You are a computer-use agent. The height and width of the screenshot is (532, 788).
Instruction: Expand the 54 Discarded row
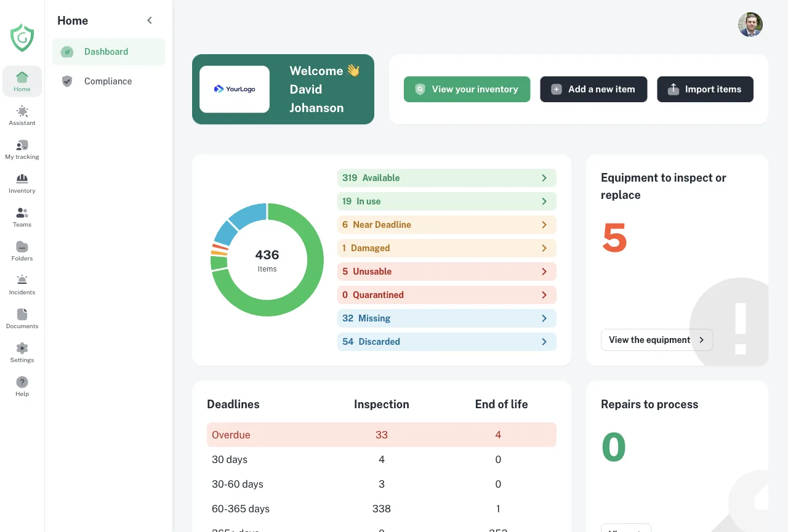click(447, 342)
